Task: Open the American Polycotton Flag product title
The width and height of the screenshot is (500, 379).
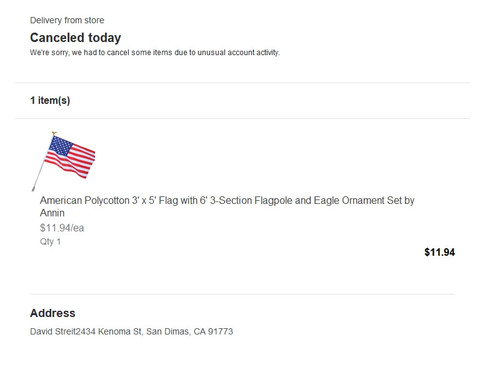Action: pos(227,206)
